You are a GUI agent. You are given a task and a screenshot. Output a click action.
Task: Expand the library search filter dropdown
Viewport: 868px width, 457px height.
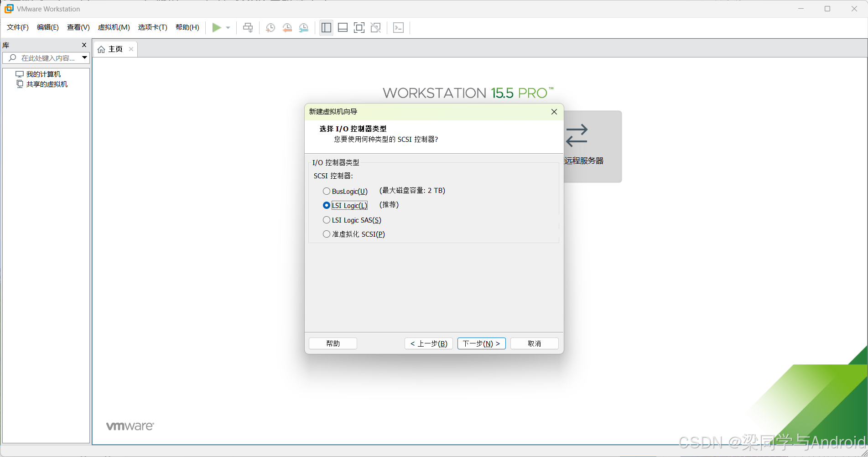click(x=84, y=57)
